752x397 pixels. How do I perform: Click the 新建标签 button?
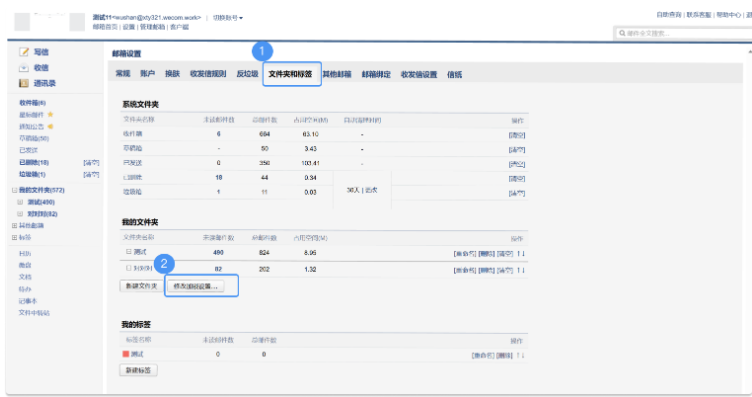click(x=138, y=370)
